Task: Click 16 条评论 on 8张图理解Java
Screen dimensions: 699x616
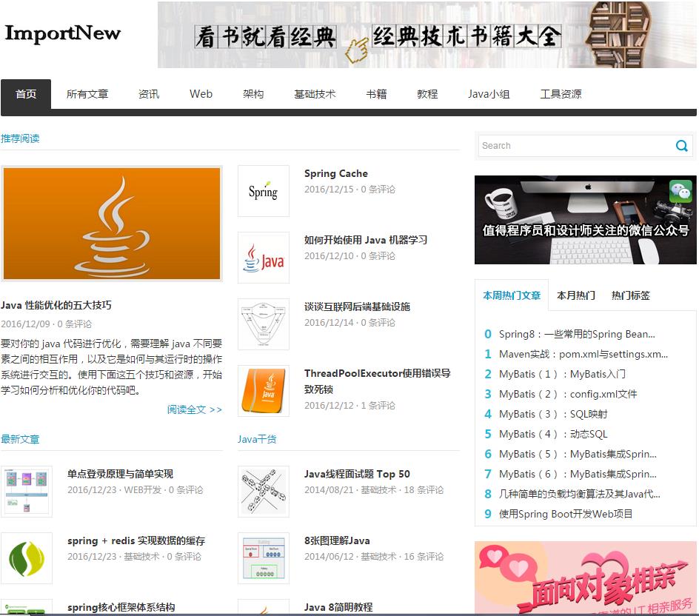Action: coord(424,557)
